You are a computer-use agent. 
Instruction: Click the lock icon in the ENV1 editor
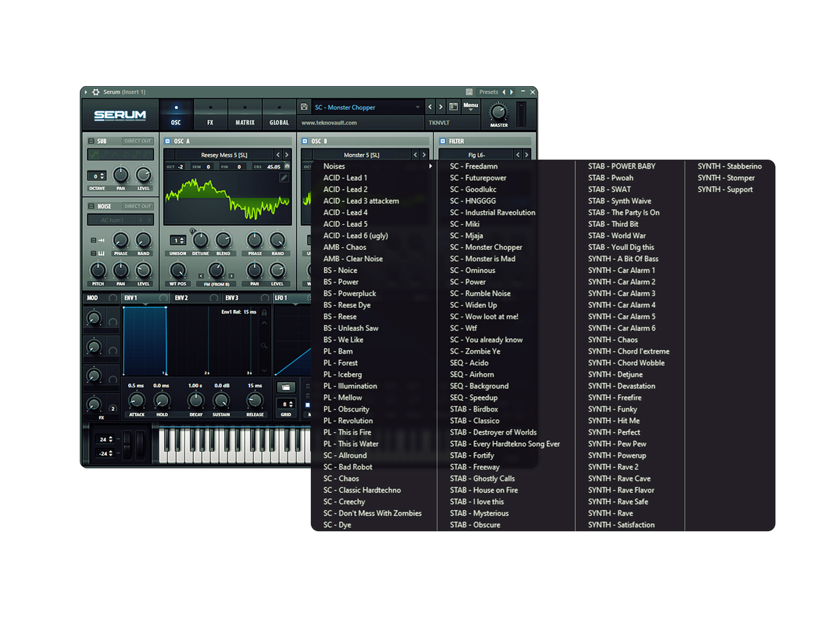pyautogui.click(x=265, y=314)
